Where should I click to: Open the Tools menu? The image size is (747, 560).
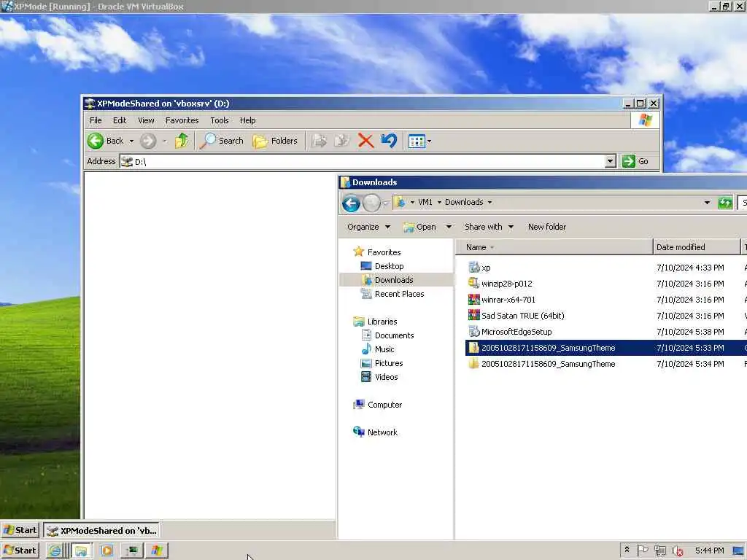(x=220, y=120)
